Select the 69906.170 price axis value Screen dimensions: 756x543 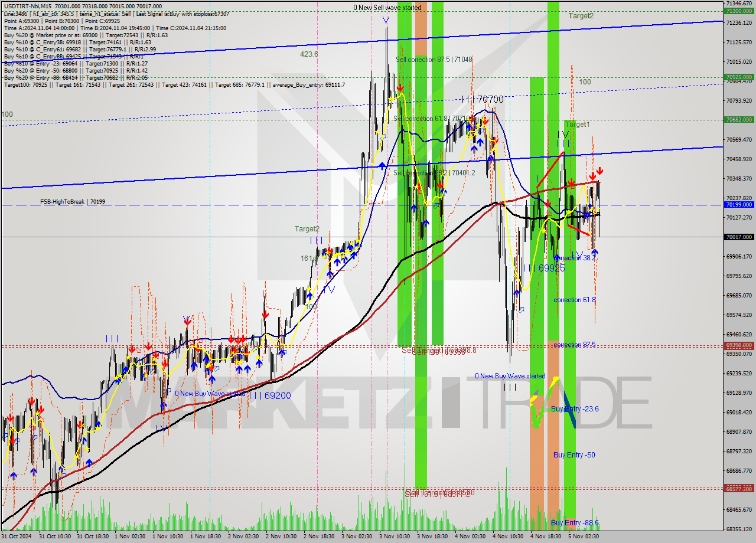(x=739, y=256)
